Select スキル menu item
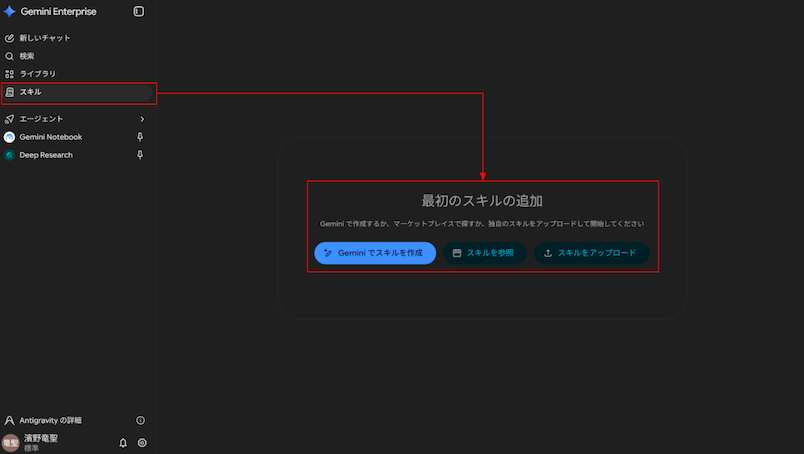Viewport: 804px width, 454px height. 77,92
